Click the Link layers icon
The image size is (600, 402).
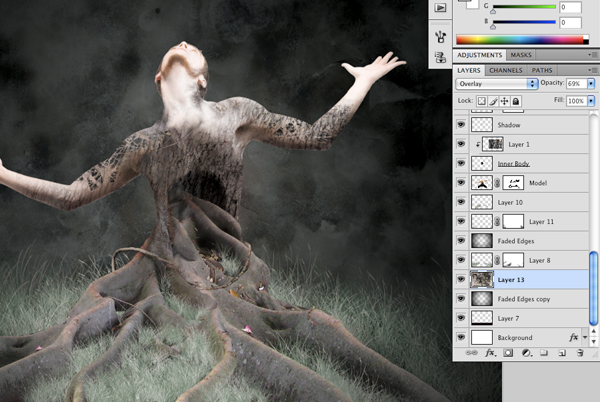point(471,353)
